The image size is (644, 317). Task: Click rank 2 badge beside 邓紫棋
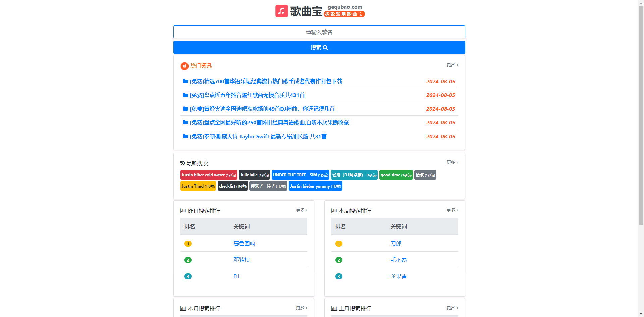pos(188,260)
